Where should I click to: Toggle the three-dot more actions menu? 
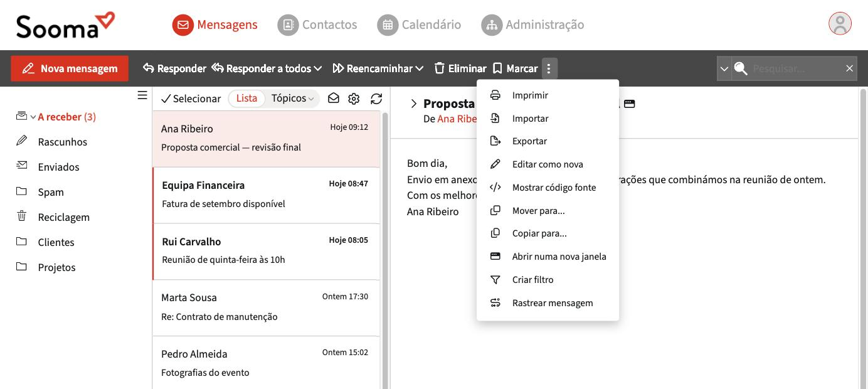click(549, 68)
